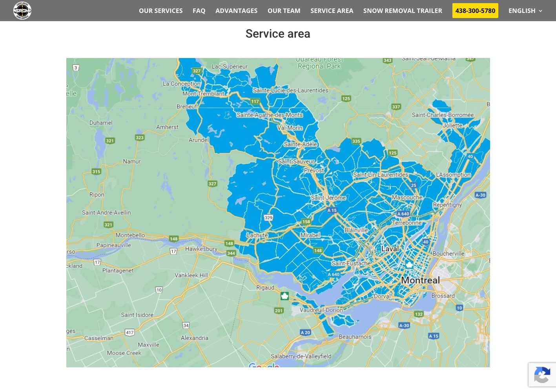
Task: Click route 158 shield near Mirabel
Action: 306,221
